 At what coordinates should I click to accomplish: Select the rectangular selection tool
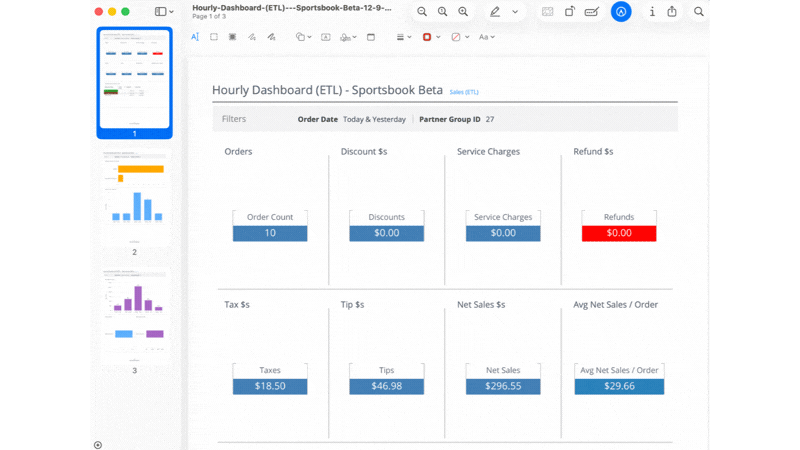(214, 37)
